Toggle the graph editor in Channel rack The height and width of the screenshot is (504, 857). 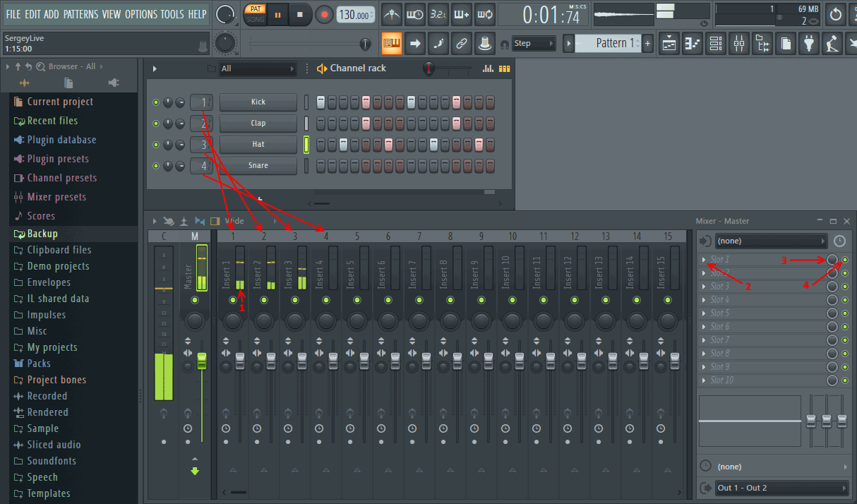pyautogui.click(x=487, y=68)
